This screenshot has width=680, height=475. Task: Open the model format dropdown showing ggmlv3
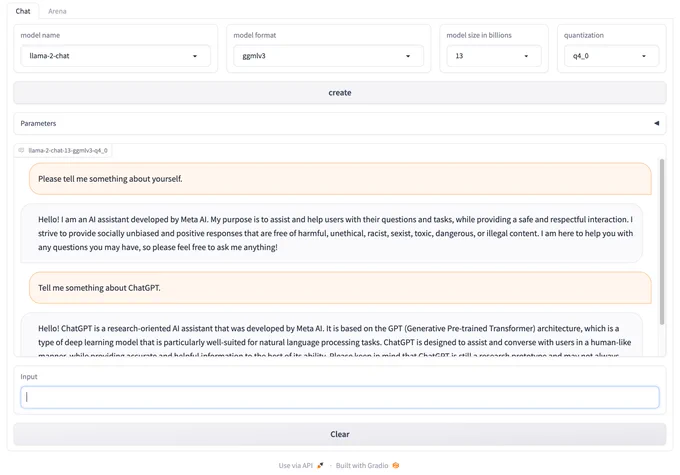point(328,56)
